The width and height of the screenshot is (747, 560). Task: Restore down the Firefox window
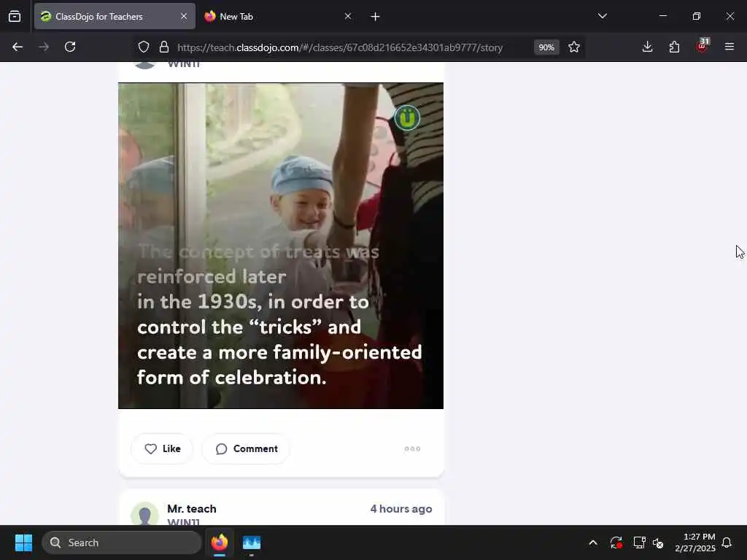696,16
